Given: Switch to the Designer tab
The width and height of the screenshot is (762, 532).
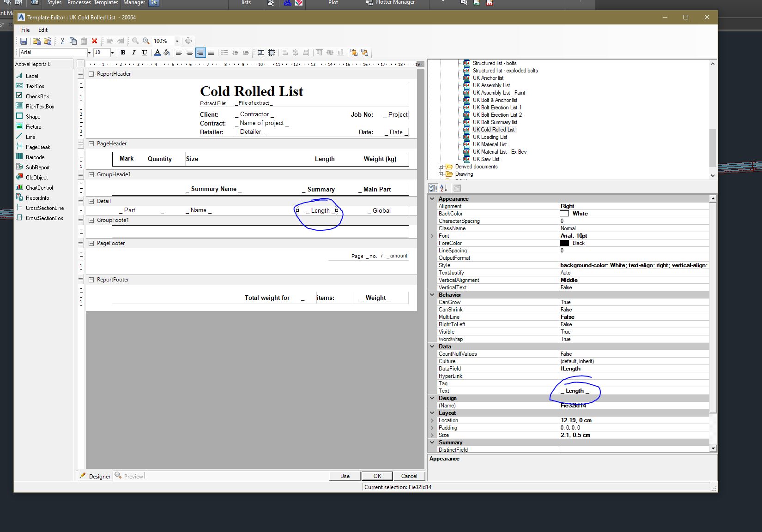Looking at the screenshot, I should pyautogui.click(x=95, y=476).
